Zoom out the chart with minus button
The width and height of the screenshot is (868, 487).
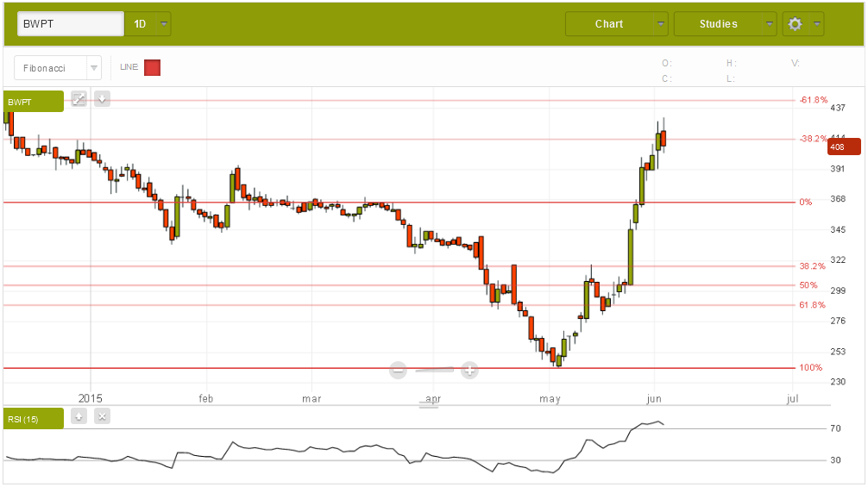tap(398, 371)
